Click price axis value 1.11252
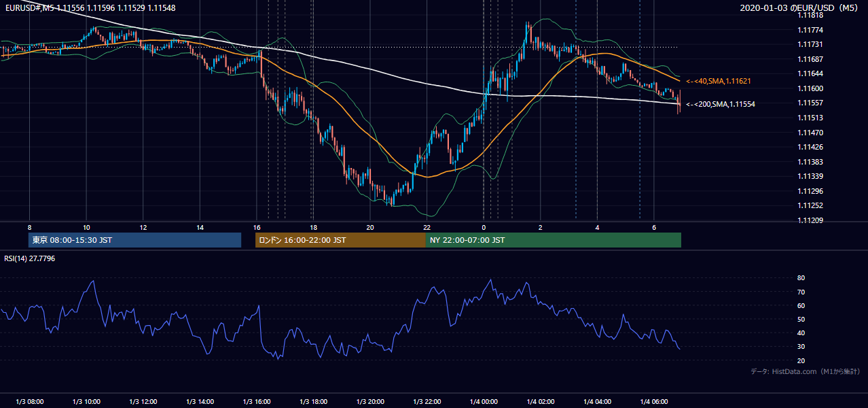The width and height of the screenshot is (868, 408). point(810,205)
